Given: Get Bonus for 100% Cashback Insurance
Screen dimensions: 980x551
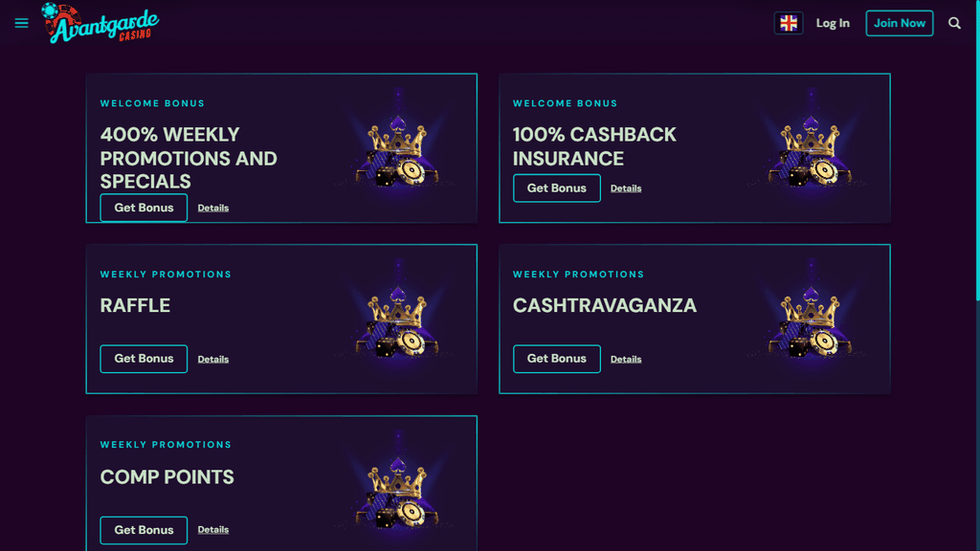Looking at the screenshot, I should pos(556,188).
